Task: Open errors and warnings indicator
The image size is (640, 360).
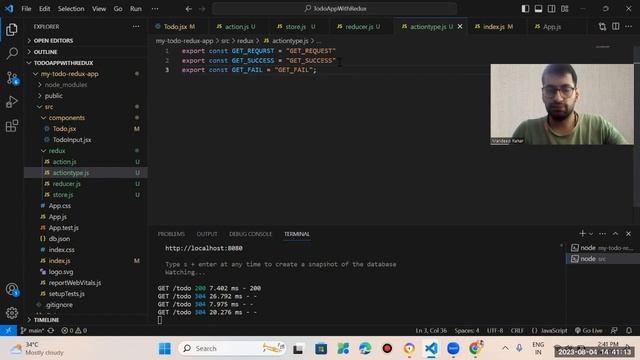Action: 74,331
